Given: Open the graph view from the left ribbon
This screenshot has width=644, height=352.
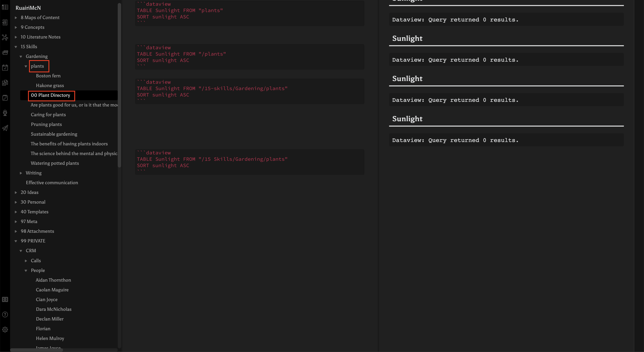Looking at the screenshot, I should [x=5, y=38].
